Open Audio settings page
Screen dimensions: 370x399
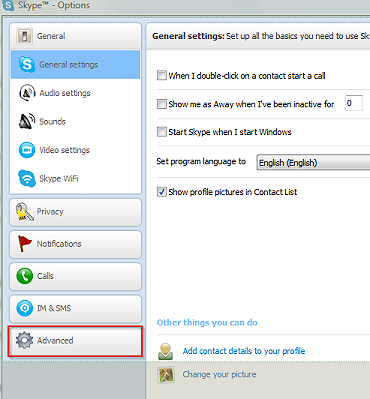coord(75,93)
